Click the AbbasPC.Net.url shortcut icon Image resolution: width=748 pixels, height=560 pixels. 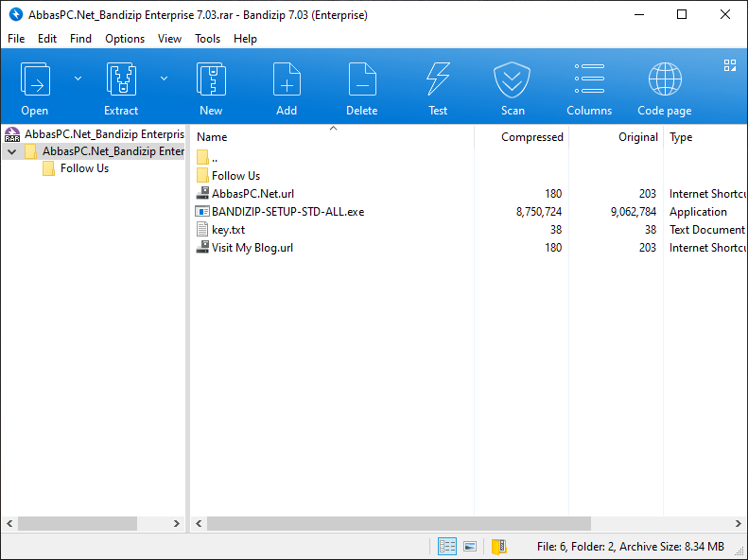coord(202,193)
